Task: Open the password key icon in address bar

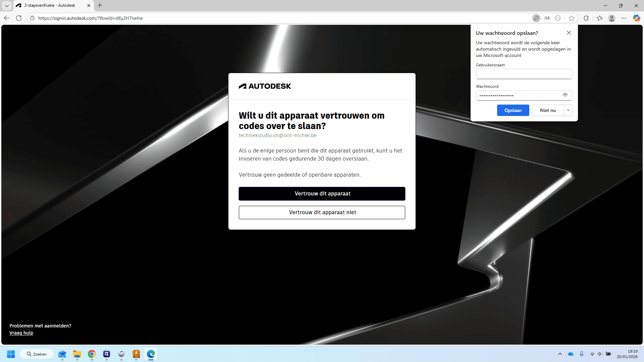Action: (536, 18)
